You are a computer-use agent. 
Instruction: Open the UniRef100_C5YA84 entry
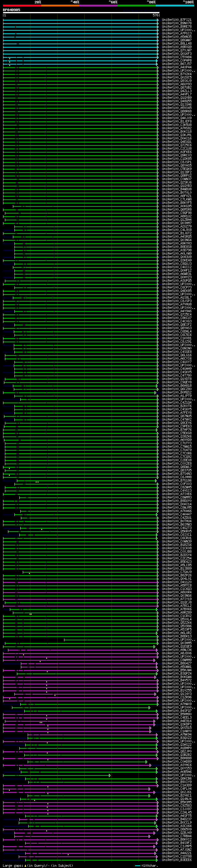[x=177, y=57]
